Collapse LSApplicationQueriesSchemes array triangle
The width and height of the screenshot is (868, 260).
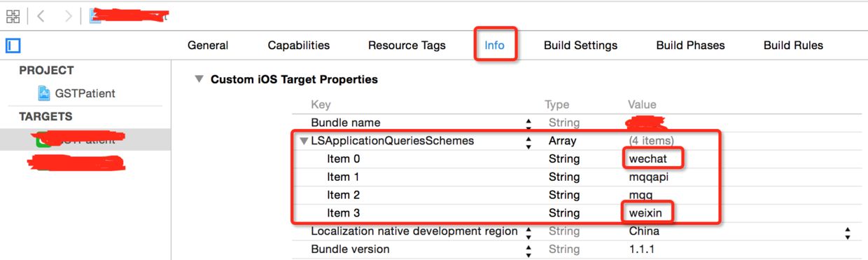click(304, 141)
